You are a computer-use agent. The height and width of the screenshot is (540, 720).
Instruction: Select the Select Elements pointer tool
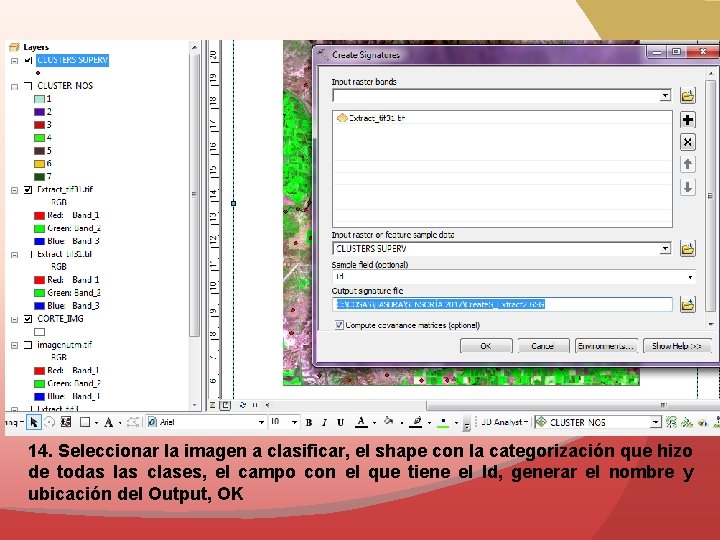pyautogui.click(x=34, y=422)
